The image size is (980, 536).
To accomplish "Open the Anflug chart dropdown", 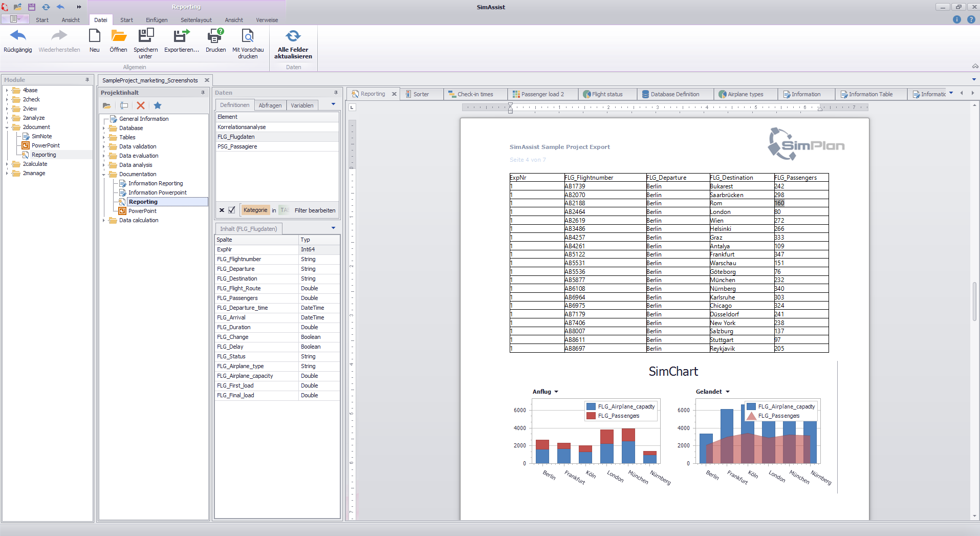I will pos(556,392).
